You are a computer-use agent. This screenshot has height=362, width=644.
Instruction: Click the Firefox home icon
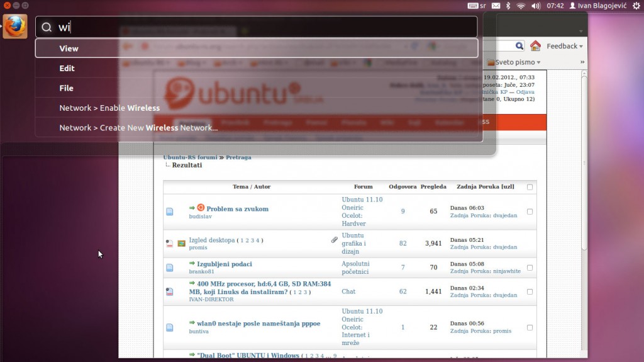[535, 46]
